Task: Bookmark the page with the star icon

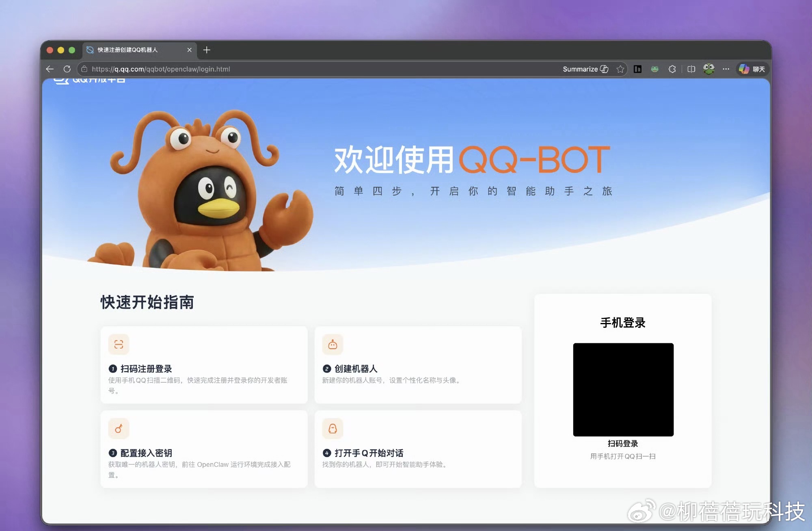Action: click(x=620, y=69)
